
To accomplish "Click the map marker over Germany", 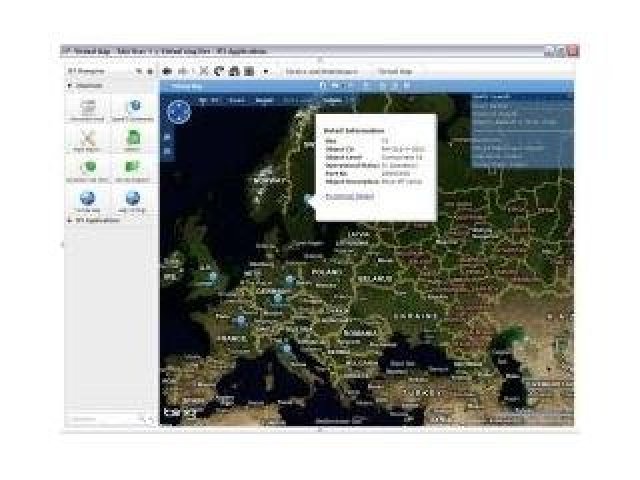I will click(x=277, y=297).
